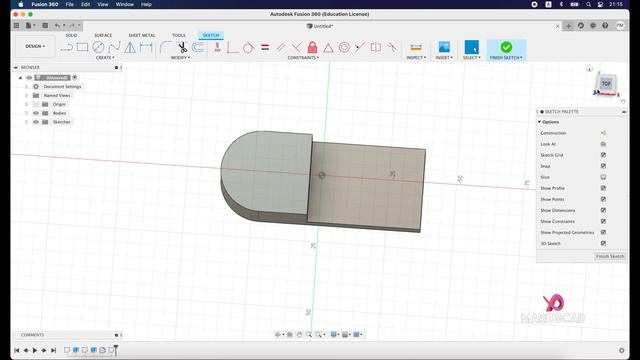Toggle Sketch Grid checkbox
Image resolution: width=640 pixels, height=360 pixels.
point(603,155)
